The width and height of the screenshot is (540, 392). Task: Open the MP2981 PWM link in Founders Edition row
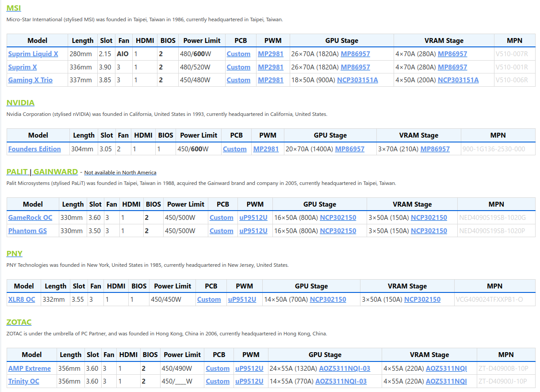tap(266, 149)
